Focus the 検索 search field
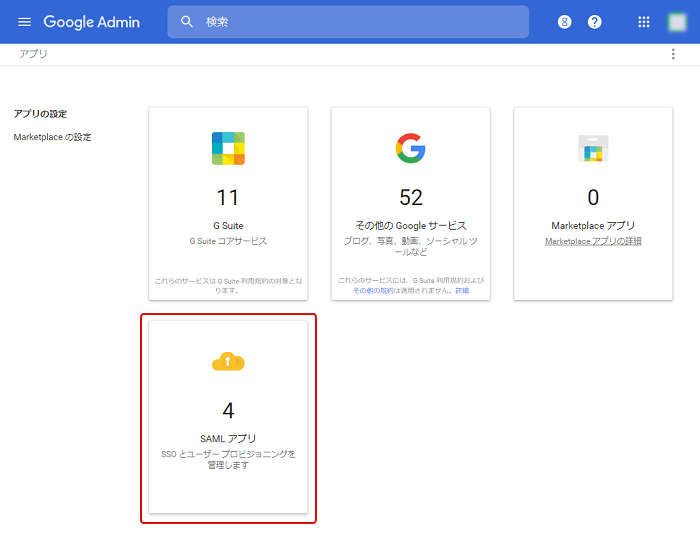This screenshot has width=700, height=544. pos(348,22)
